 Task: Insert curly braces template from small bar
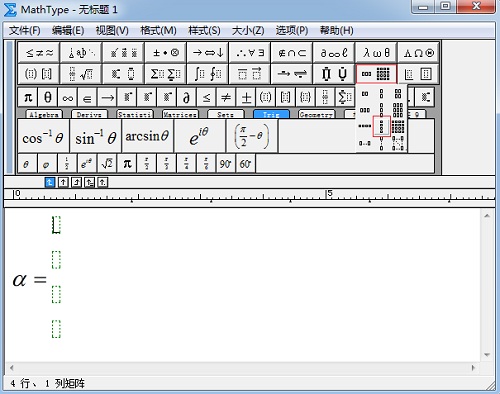[x=305, y=97]
